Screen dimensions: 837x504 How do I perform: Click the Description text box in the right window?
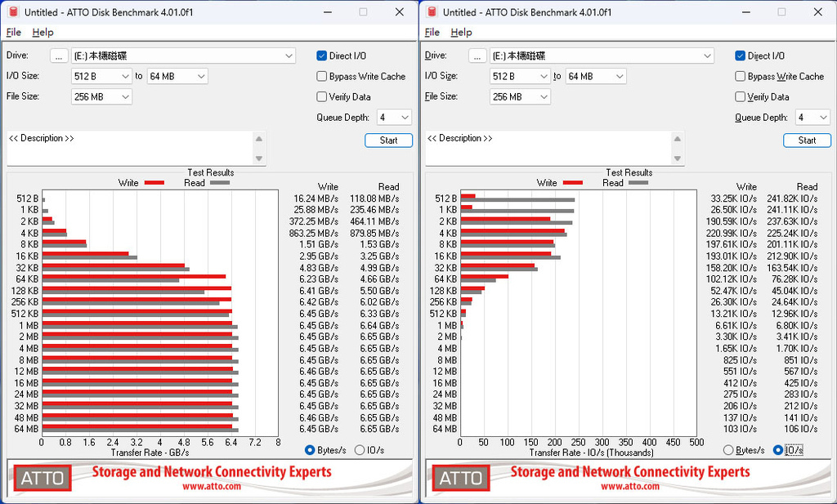coord(548,149)
